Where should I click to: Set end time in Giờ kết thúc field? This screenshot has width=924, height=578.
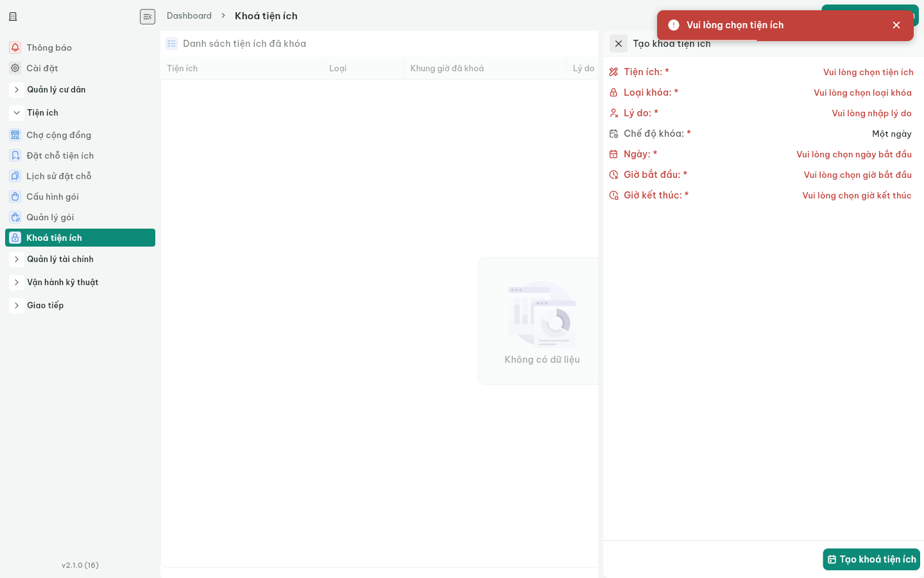click(x=857, y=195)
